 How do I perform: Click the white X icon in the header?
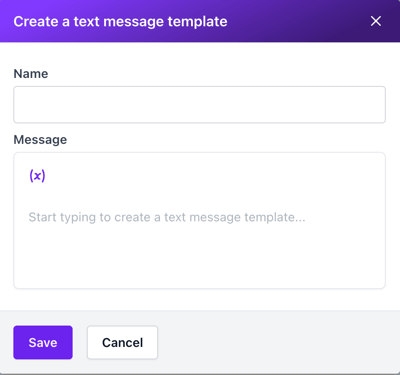376,21
